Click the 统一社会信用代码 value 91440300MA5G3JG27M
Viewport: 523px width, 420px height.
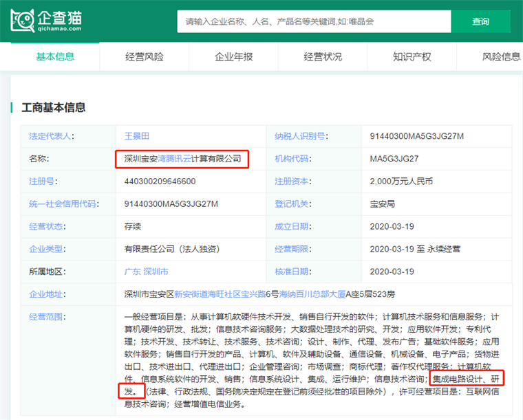(x=171, y=204)
